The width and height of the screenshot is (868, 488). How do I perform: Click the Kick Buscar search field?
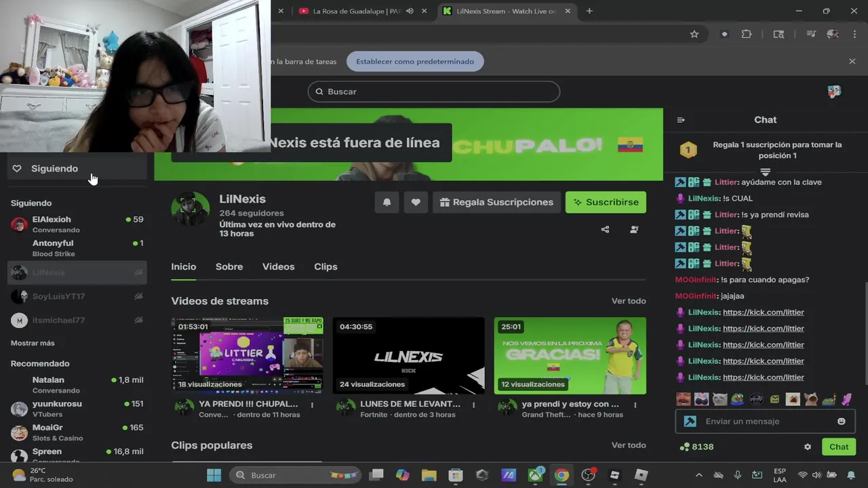[434, 91]
